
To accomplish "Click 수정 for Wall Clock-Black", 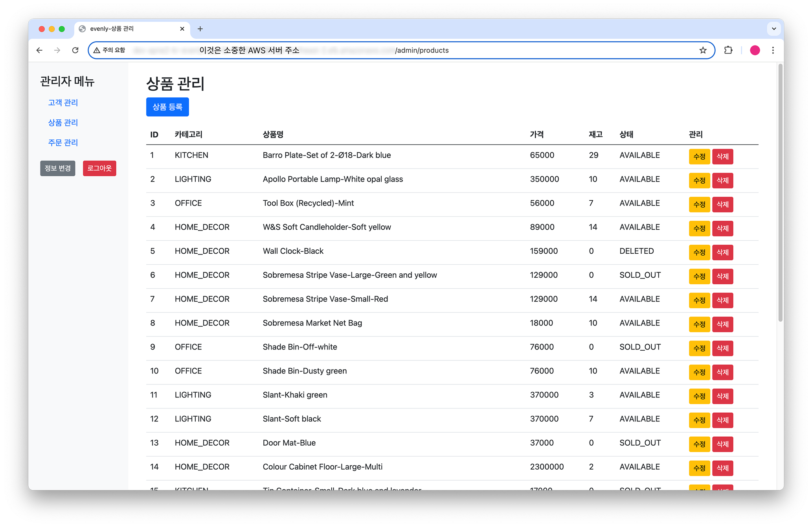I will [699, 252].
